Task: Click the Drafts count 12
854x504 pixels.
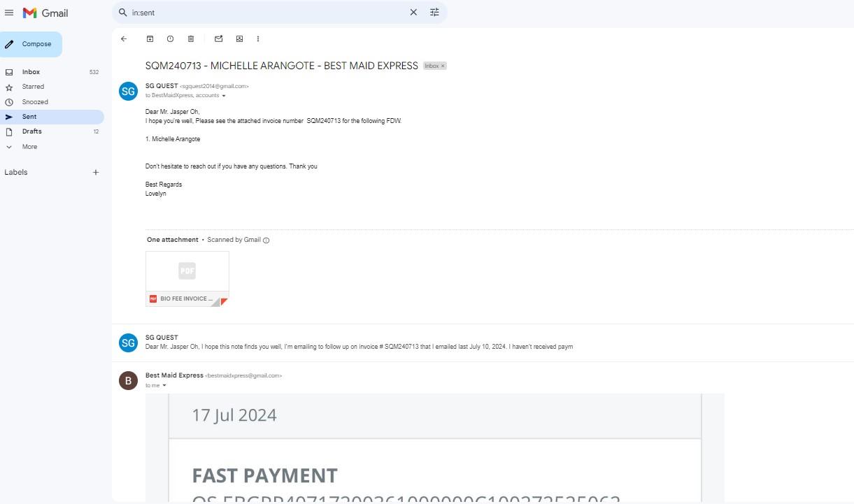Action: pos(96,131)
